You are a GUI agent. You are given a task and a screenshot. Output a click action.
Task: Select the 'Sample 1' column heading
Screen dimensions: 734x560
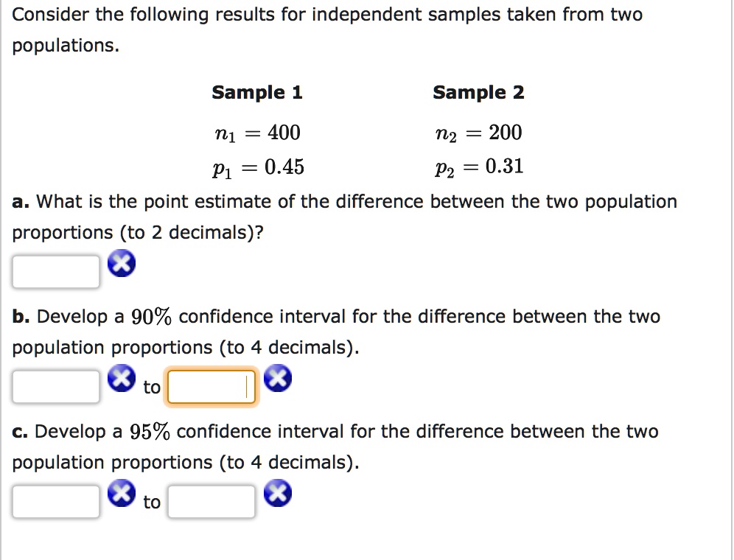(256, 92)
